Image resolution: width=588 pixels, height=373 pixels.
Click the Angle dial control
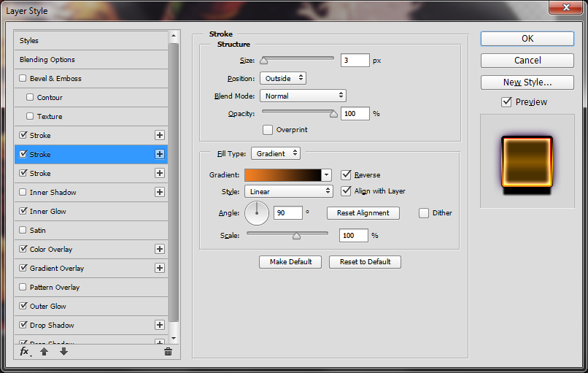pos(257,213)
